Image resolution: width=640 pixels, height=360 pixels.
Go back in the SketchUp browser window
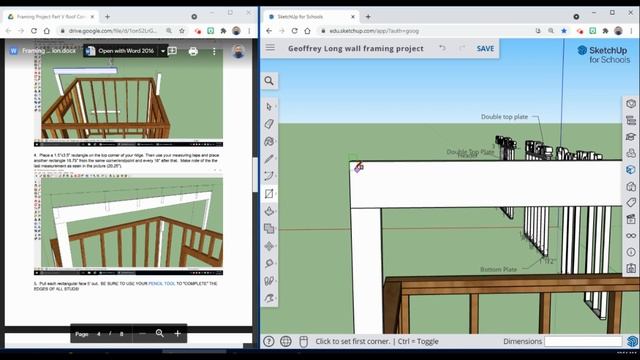(x=269, y=31)
